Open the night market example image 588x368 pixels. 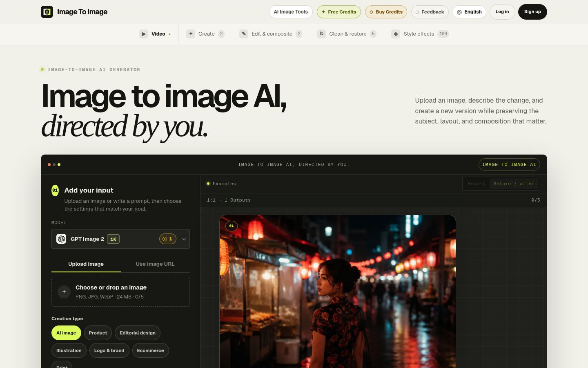pyautogui.click(x=338, y=292)
